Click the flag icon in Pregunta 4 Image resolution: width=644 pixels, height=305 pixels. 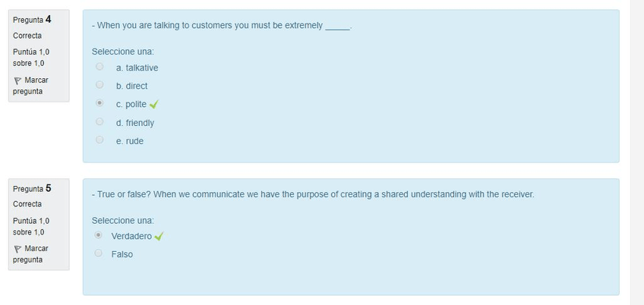pyautogui.click(x=17, y=80)
